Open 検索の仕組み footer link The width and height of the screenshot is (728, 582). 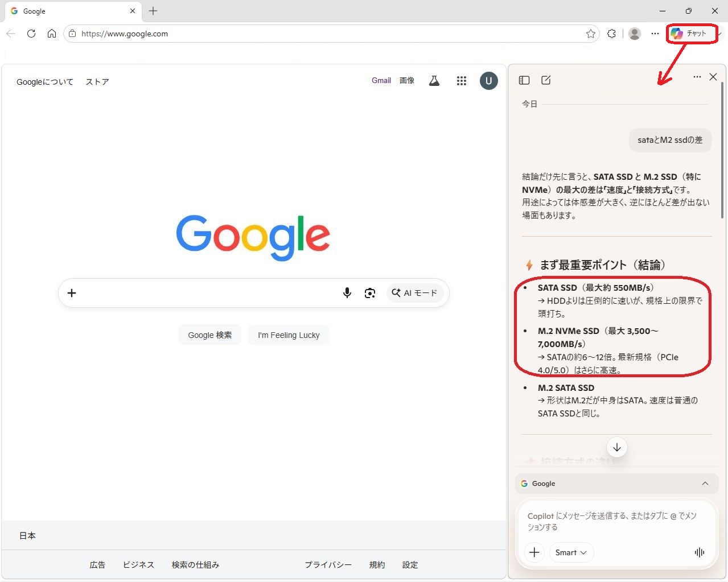pyautogui.click(x=195, y=565)
